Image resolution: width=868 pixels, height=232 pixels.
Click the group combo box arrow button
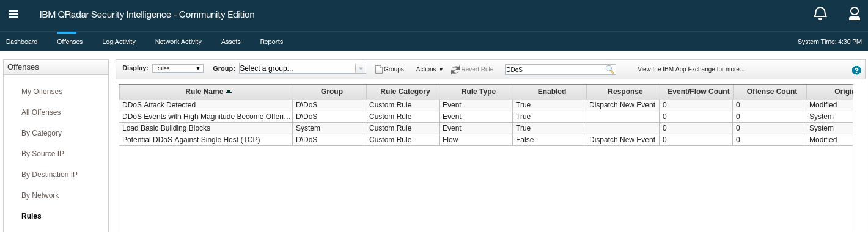pos(361,68)
